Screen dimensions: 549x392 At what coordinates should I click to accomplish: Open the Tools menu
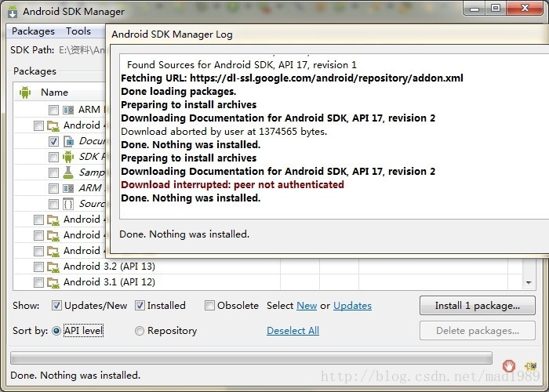[x=78, y=31]
